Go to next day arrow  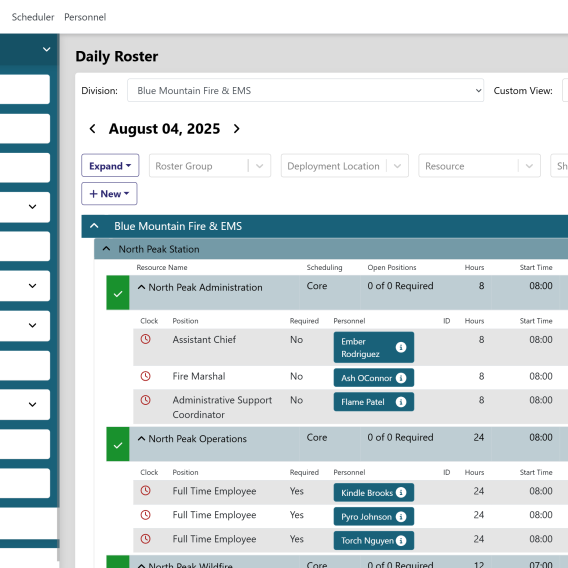click(237, 129)
